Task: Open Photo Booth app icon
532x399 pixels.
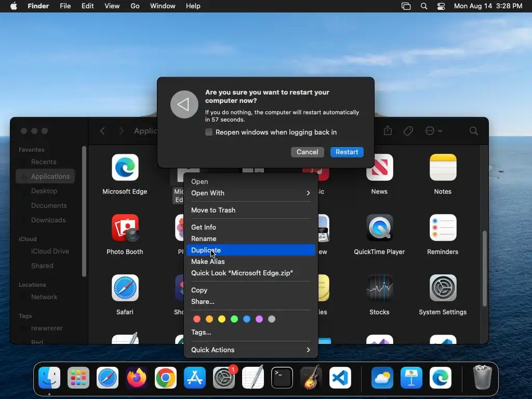Action: 125,228
